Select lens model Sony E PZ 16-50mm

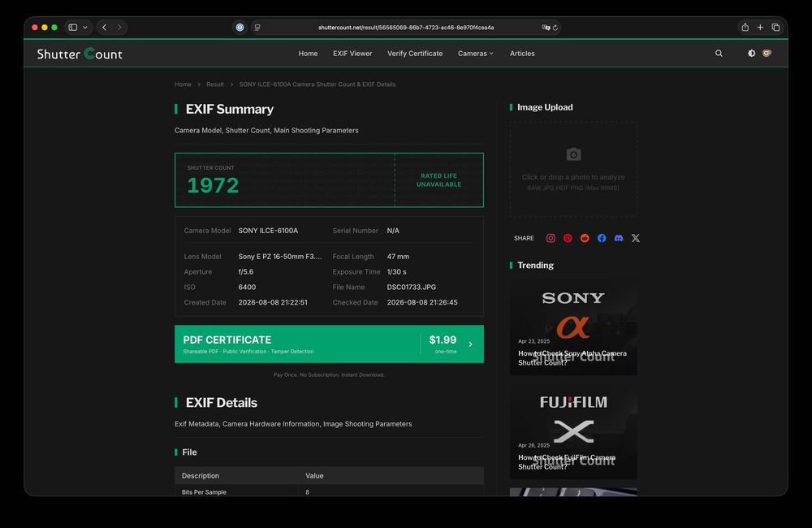pos(280,257)
